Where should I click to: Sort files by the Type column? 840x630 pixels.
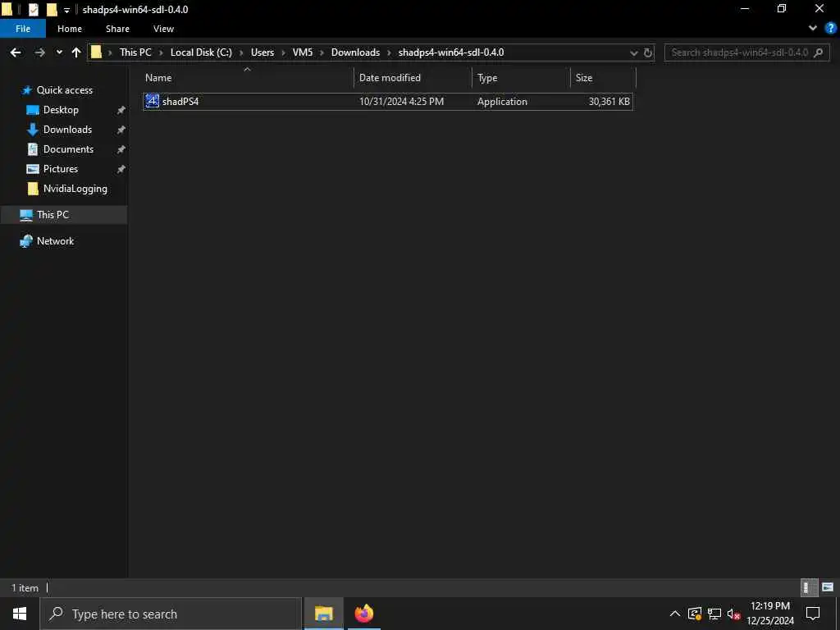[x=521, y=78]
